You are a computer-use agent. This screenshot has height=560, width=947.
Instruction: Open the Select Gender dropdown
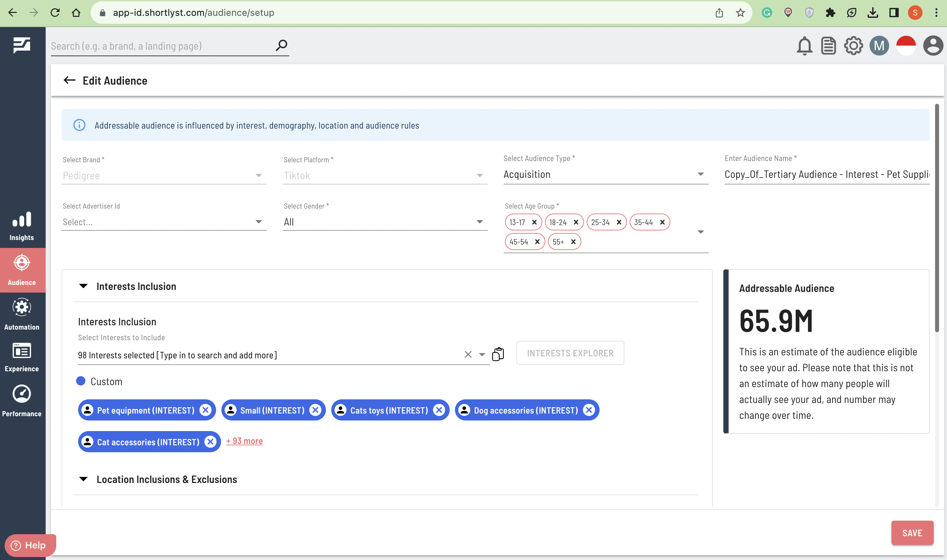[x=384, y=222]
